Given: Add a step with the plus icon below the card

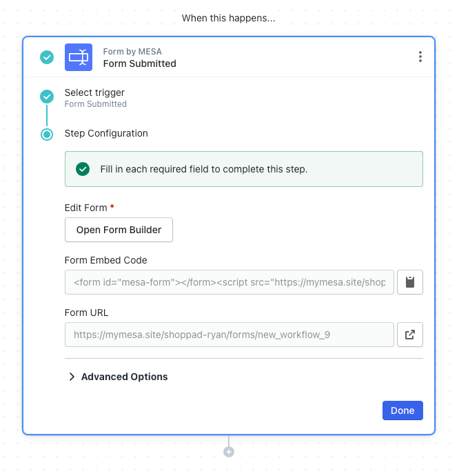Looking at the screenshot, I should (229, 452).
